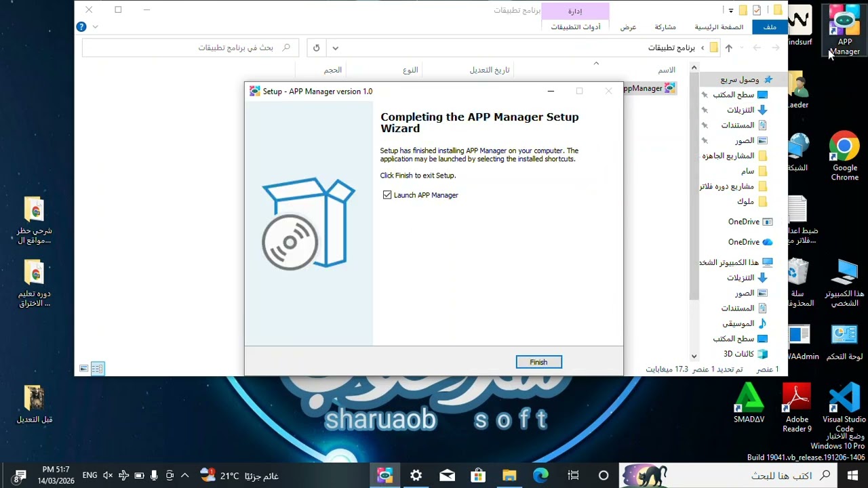Open Settings gear on the taskbar
The width and height of the screenshot is (868, 488).
416,476
